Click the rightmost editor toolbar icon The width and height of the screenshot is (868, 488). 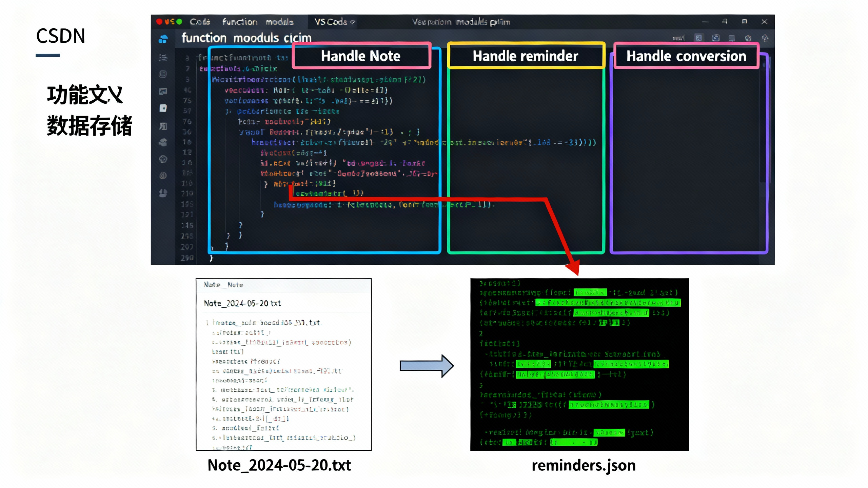(x=765, y=38)
